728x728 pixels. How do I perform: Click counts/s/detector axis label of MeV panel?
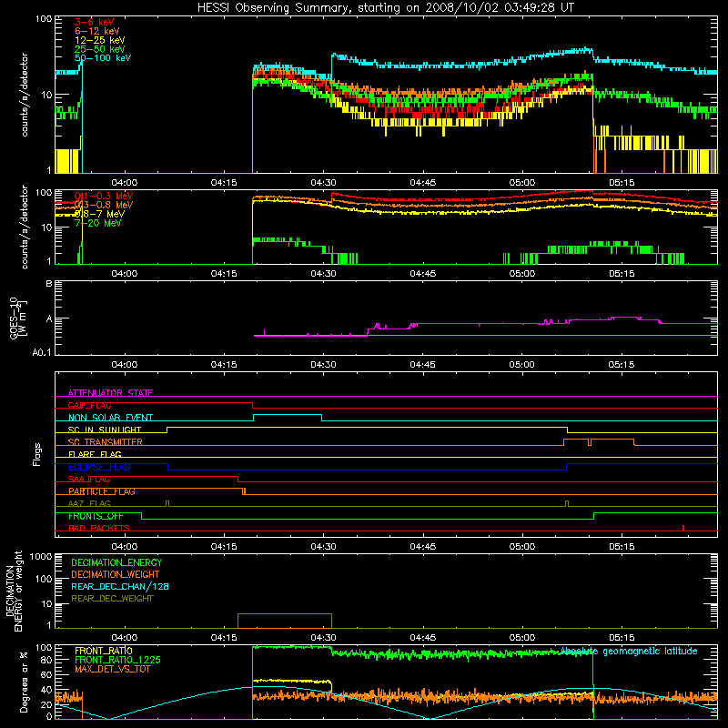point(25,227)
